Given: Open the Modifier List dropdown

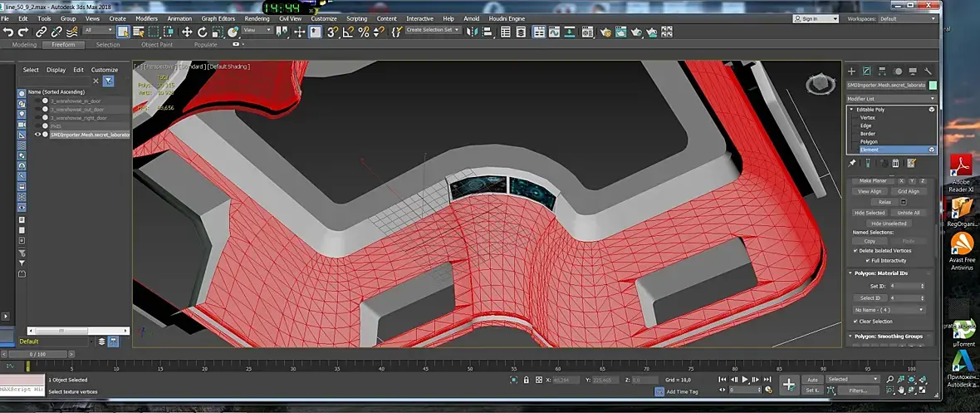Looking at the screenshot, I should click(891, 98).
